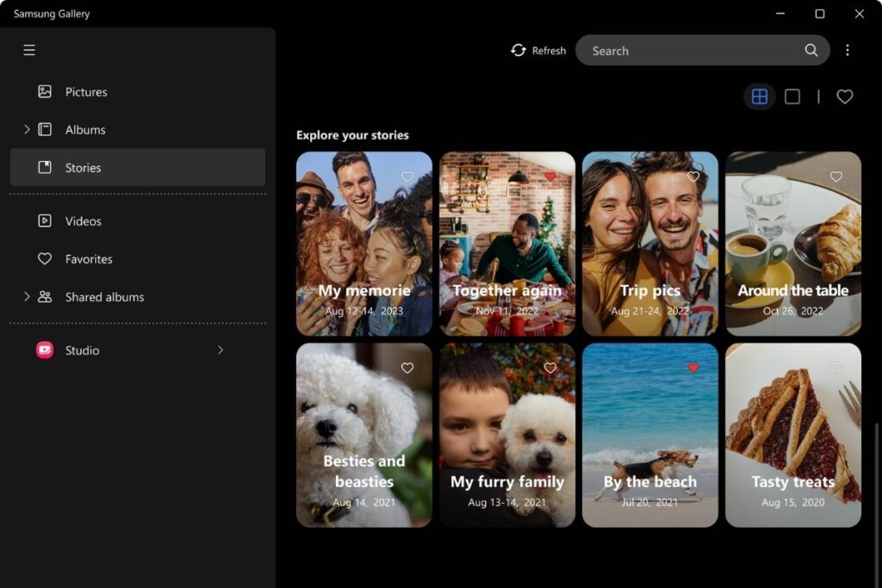
Task: Favorite the Tasty treats story
Action: (x=835, y=368)
